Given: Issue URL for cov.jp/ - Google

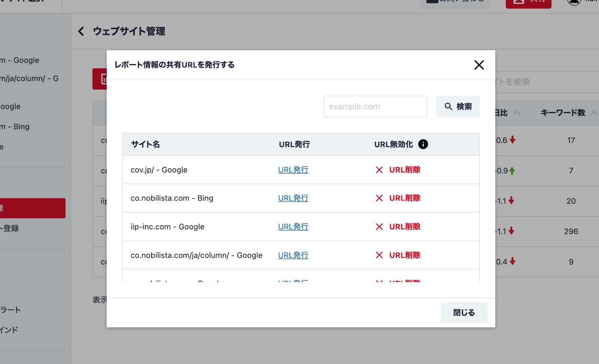Looking at the screenshot, I should [x=293, y=170].
